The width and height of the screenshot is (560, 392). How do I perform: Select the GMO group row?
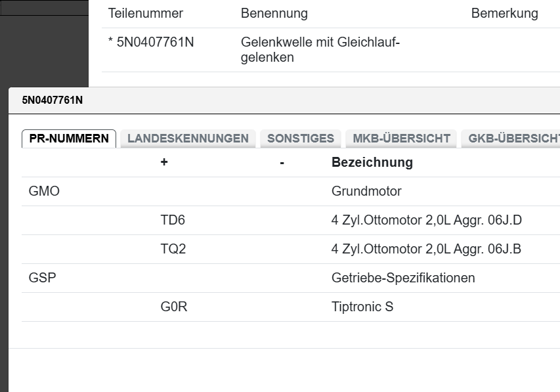pos(45,192)
